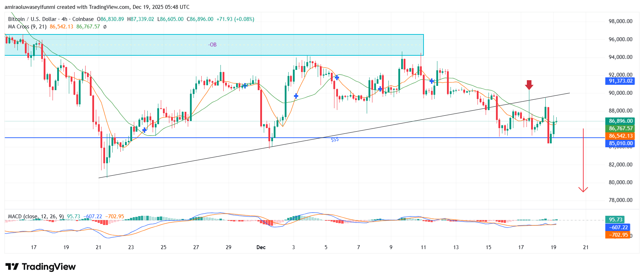Click the low value L86,605.00

pos(170,19)
